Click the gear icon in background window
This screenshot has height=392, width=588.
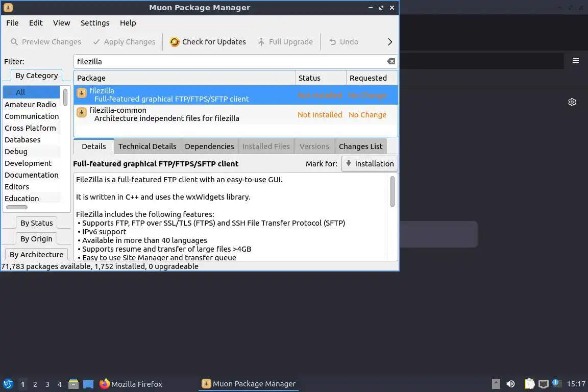click(x=572, y=102)
